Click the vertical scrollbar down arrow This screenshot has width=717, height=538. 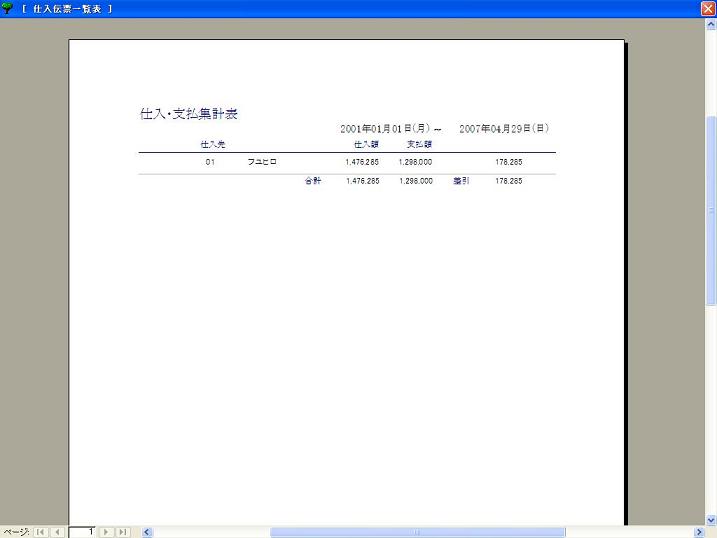(x=711, y=520)
